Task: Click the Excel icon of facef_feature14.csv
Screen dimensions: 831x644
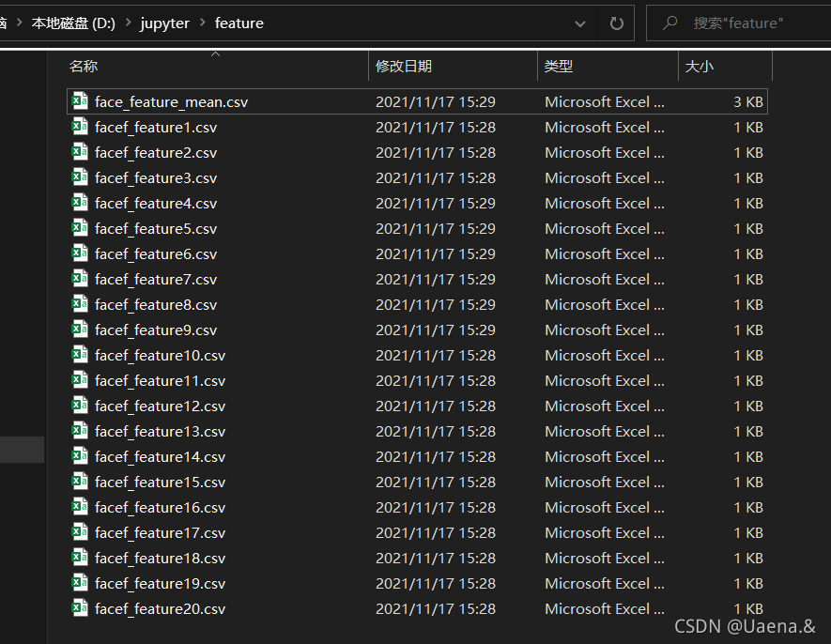Action: (x=80, y=456)
